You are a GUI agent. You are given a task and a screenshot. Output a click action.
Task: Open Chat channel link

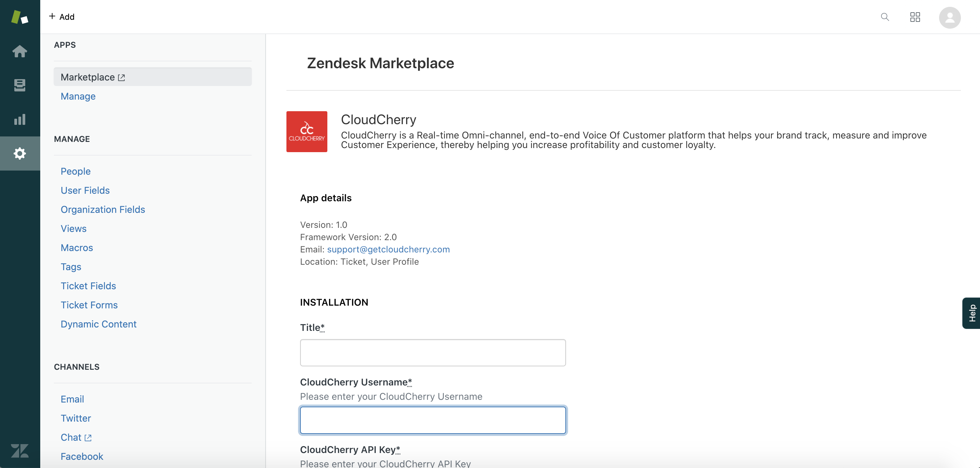coord(76,437)
